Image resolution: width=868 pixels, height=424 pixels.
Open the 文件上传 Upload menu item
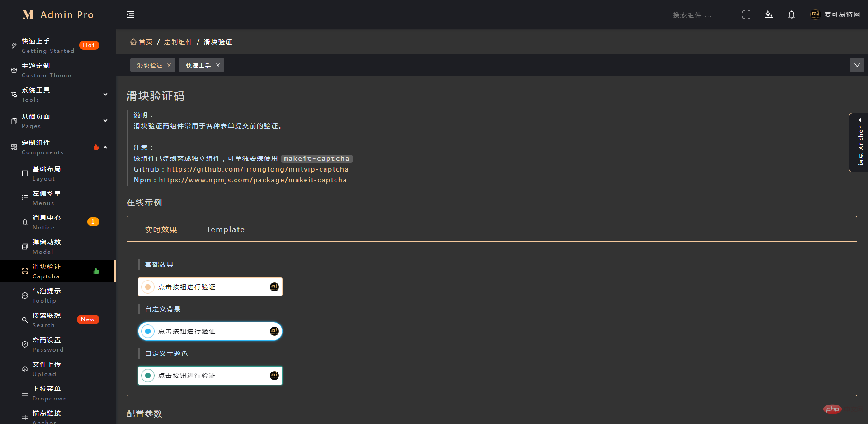tap(58, 369)
